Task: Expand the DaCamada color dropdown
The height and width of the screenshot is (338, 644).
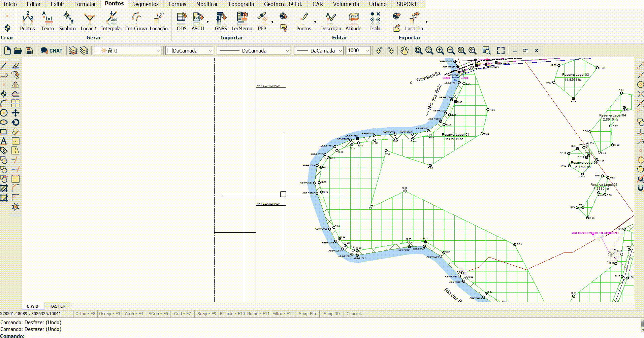Action: tap(210, 50)
